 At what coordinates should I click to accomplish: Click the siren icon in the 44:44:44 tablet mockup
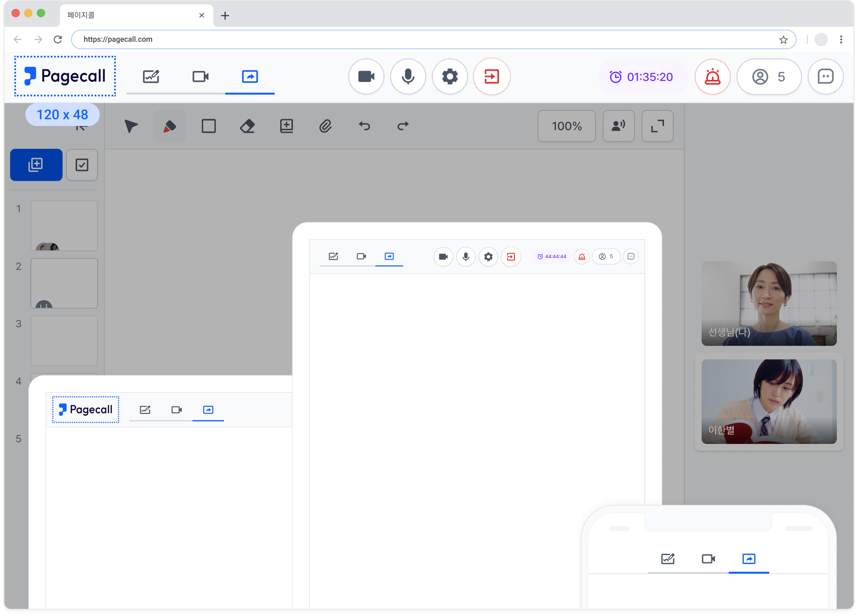coord(582,257)
